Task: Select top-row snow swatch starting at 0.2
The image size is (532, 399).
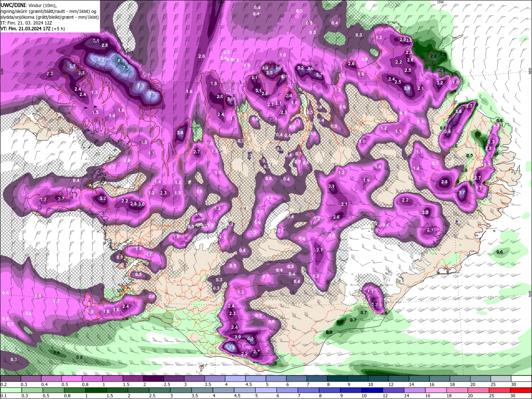Action: [x=11, y=379]
